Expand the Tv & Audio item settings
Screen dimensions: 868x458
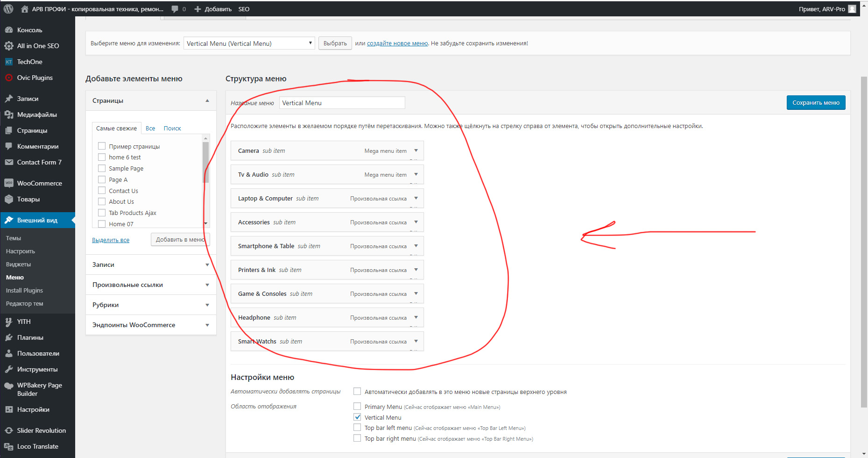pos(416,174)
